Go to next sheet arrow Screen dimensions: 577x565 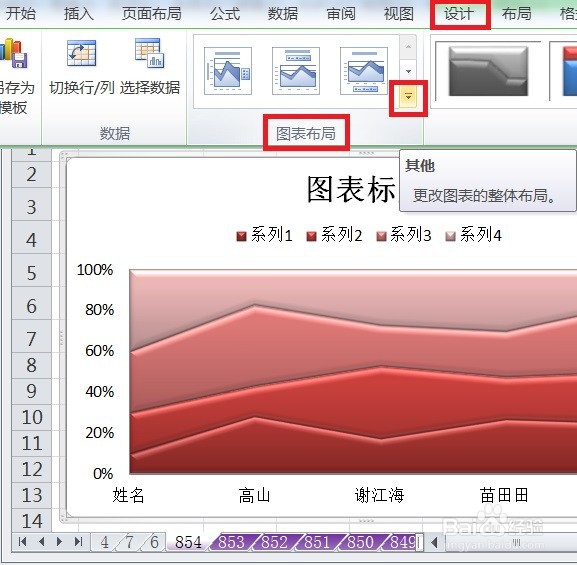coord(60,541)
